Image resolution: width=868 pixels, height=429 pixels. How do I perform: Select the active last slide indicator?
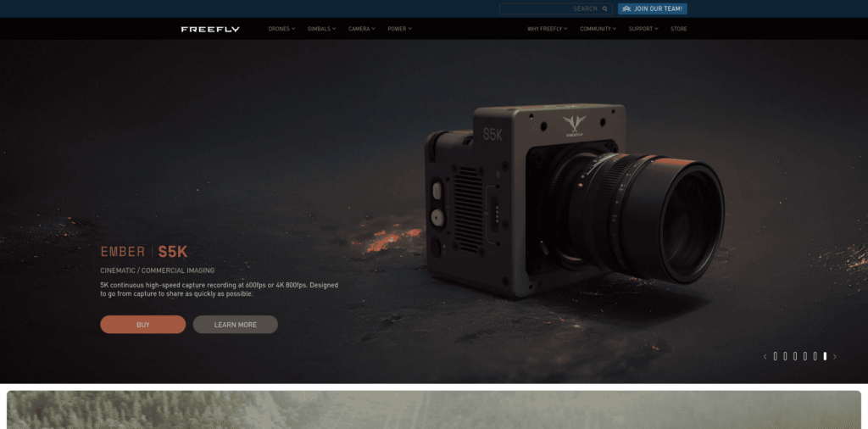pos(825,356)
